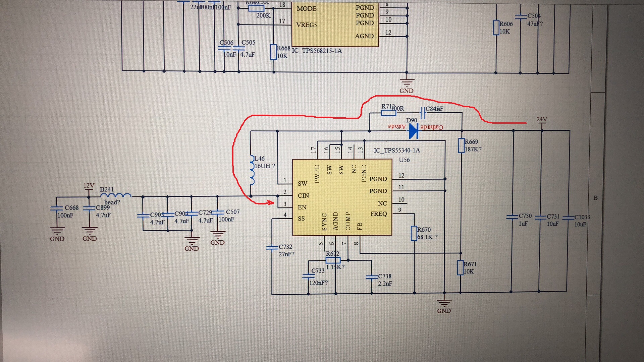Click the L46 inductor symbol
Image resolution: width=644 pixels, height=362 pixels.
pos(252,170)
